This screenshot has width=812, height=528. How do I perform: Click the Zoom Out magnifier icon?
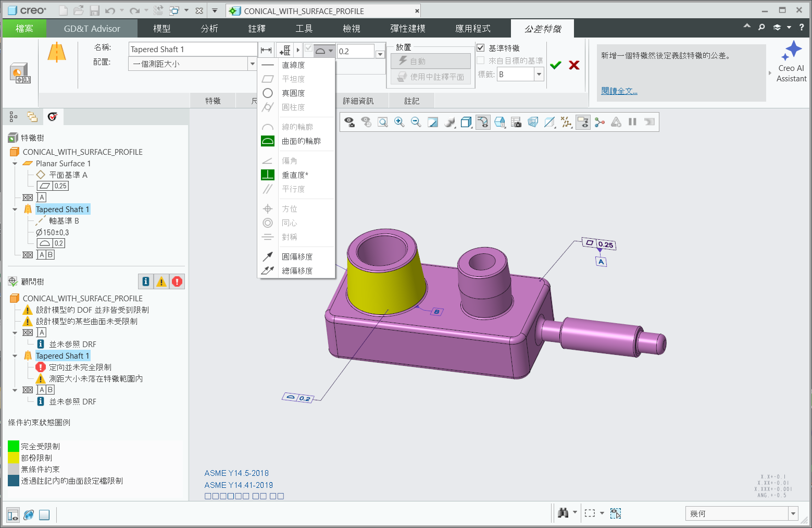click(x=416, y=122)
